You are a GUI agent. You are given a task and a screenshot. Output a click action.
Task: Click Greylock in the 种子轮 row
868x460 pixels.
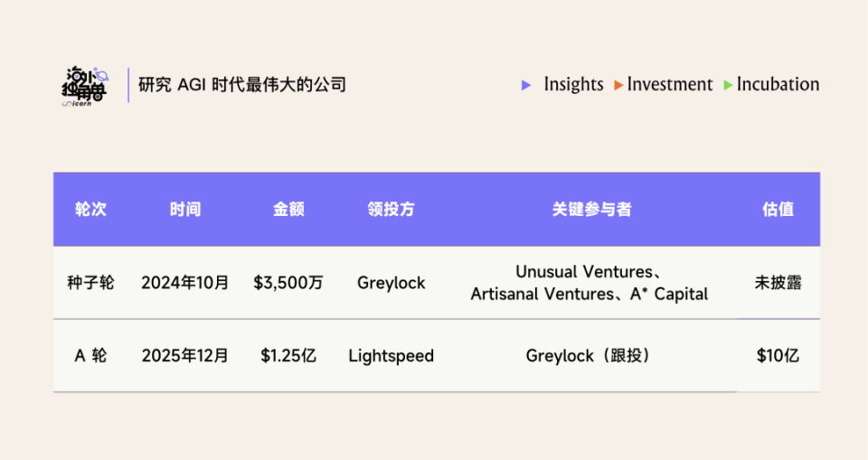[391, 283]
